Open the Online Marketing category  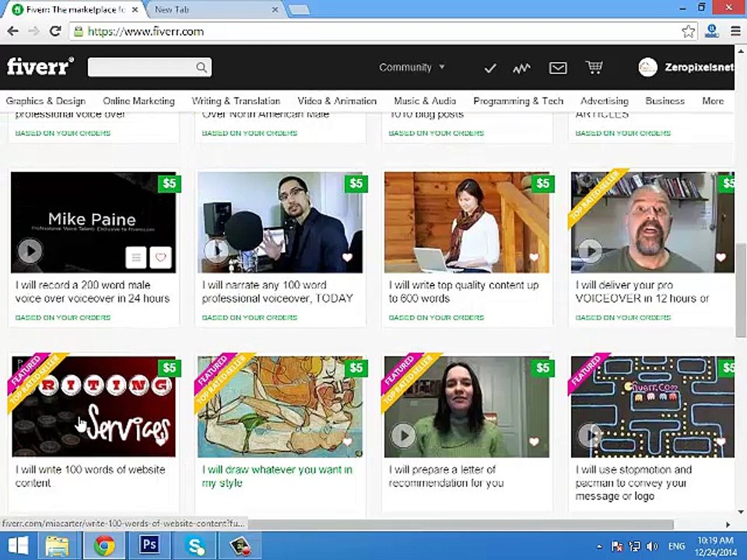tap(139, 101)
